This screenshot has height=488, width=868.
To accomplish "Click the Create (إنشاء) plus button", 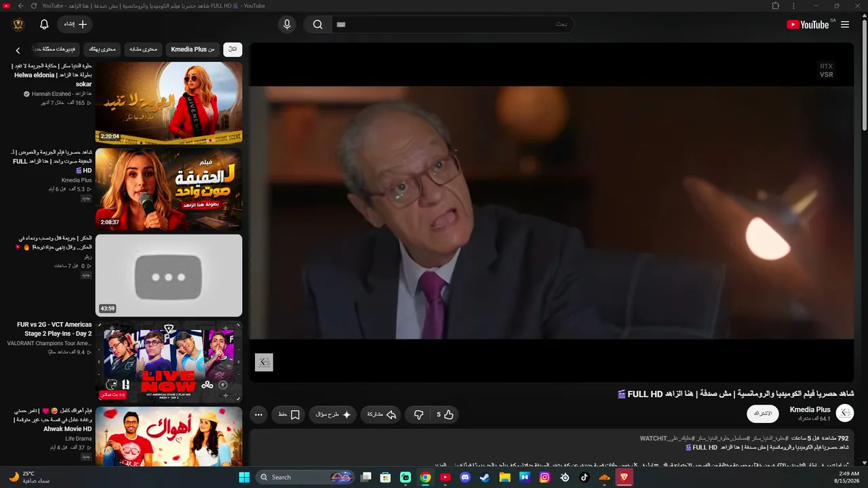I will tap(75, 24).
